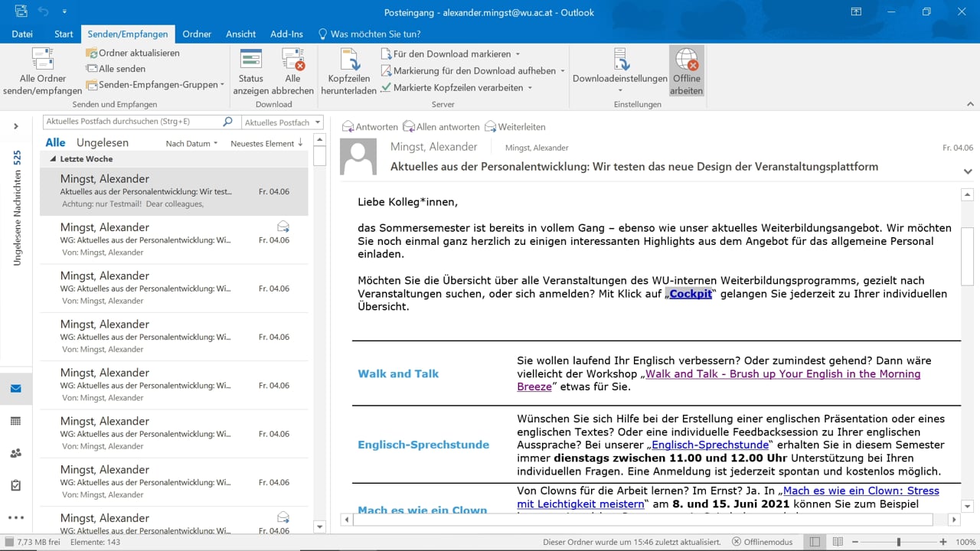Select message starting Achtung: nur Testmail
Image resolution: width=980 pixels, height=551 pixels.
click(175, 191)
